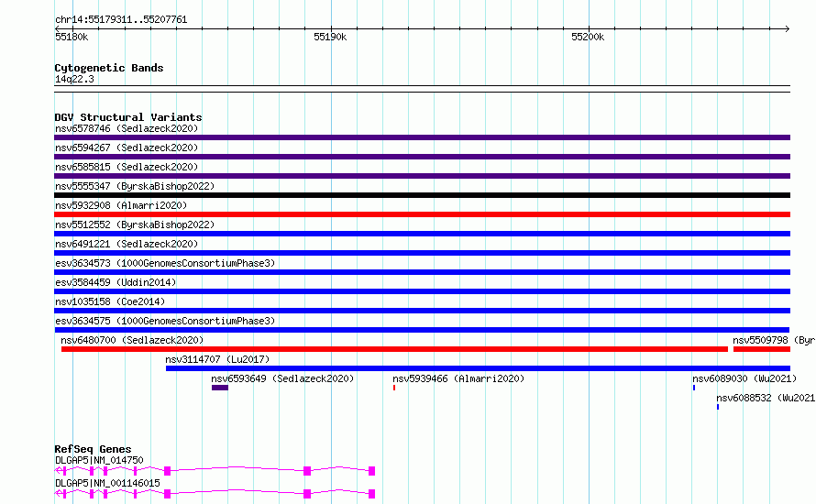Click the short red bar under nsv5509798
The height and width of the screenshot is (504, 816).
[762, 349]
